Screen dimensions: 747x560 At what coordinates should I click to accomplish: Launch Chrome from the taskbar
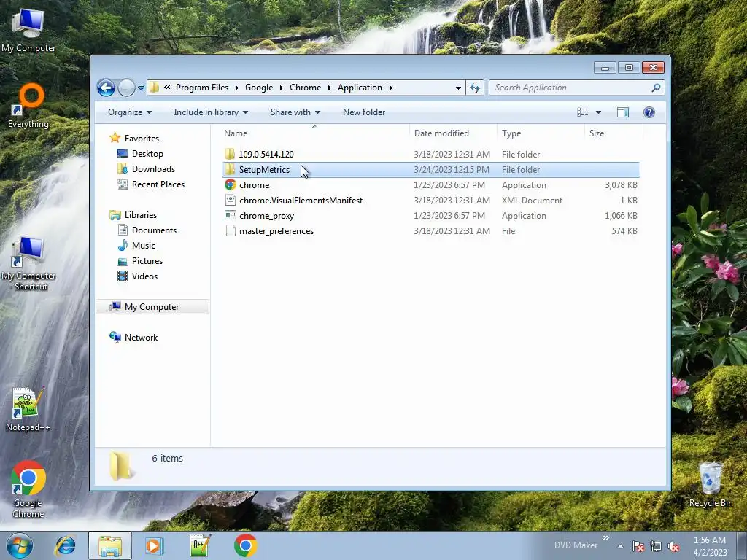point(245,545)
